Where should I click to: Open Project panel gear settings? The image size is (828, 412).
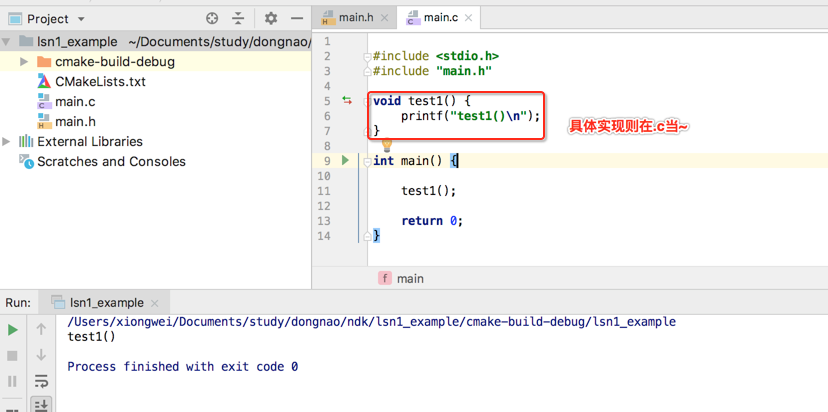point(271,19)
